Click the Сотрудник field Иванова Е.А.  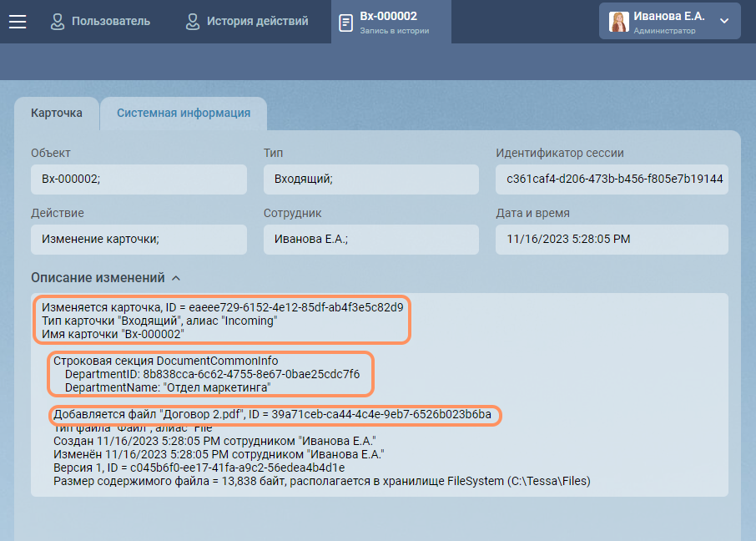(x=371, y=239)
